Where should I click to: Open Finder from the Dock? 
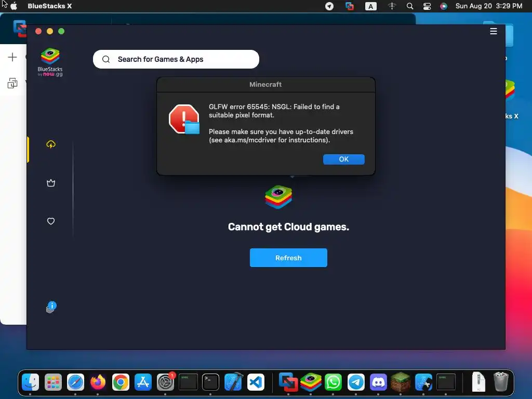pos(31,382)
